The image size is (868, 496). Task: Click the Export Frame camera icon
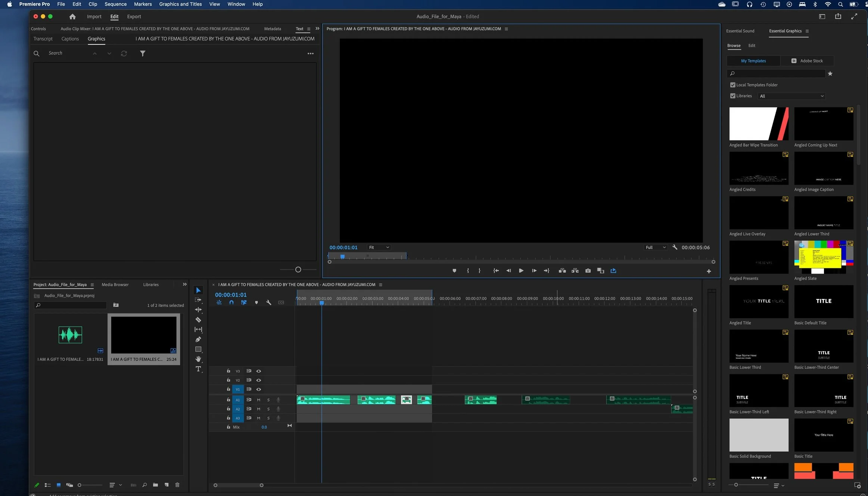[x=588, y=271]
